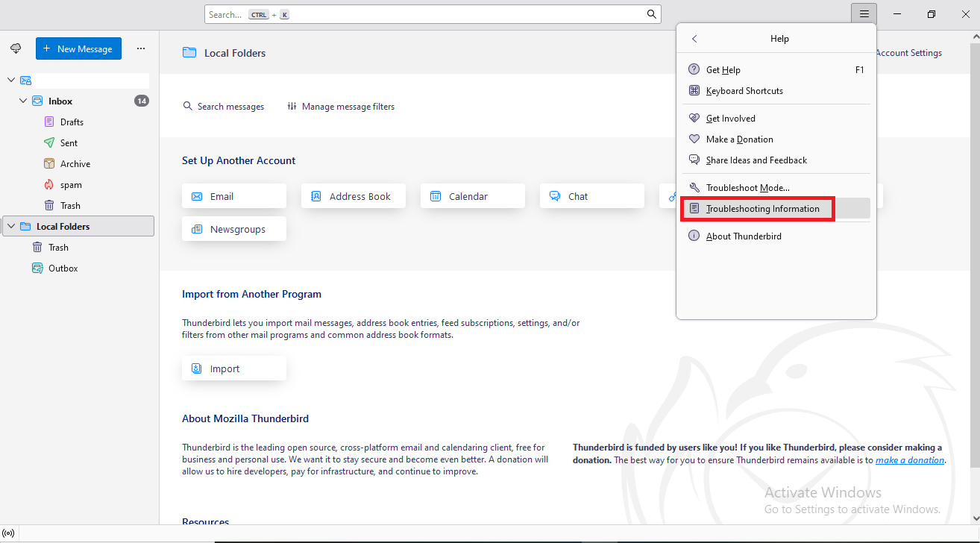Click the Manage message filters sliders icon
The height and width of the screenshot is (543, 980).
click(292, 107)
